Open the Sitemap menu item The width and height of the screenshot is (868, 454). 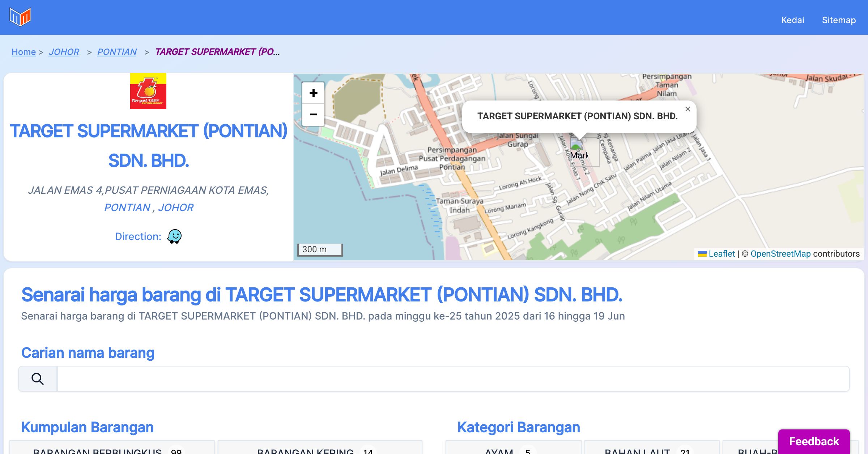click(x=839, y=20)
